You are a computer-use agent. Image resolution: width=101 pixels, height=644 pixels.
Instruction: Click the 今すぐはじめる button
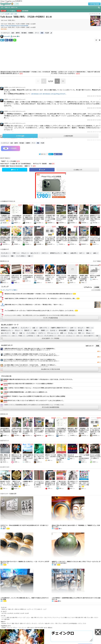click(94, 4)
